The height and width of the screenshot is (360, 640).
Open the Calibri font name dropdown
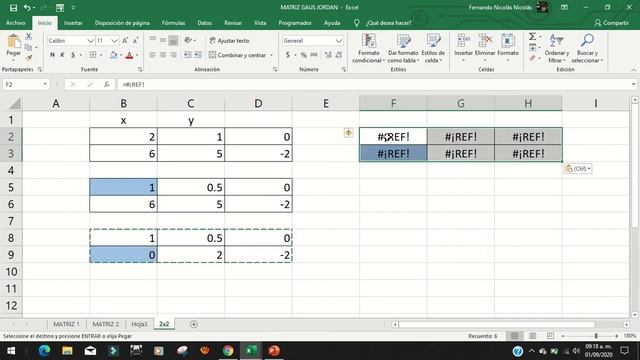pos(91,40)
